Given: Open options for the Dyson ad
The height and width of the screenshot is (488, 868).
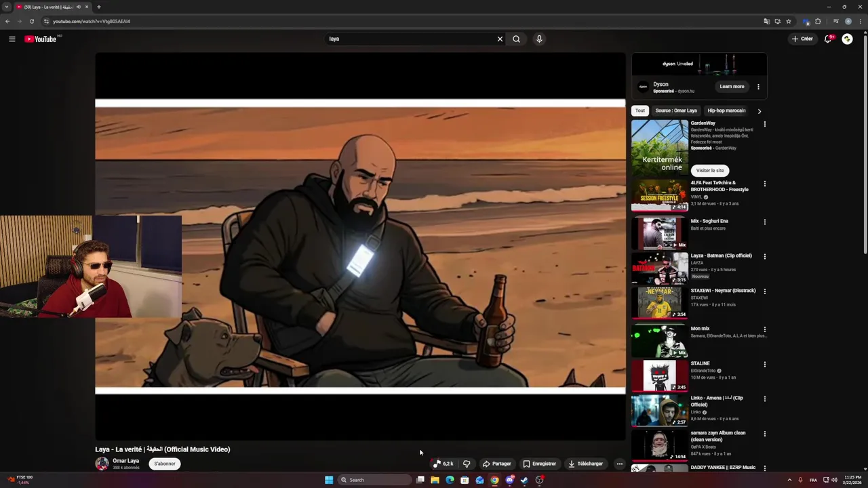Looking at the screenshot, I should click(x=758, y=87).
